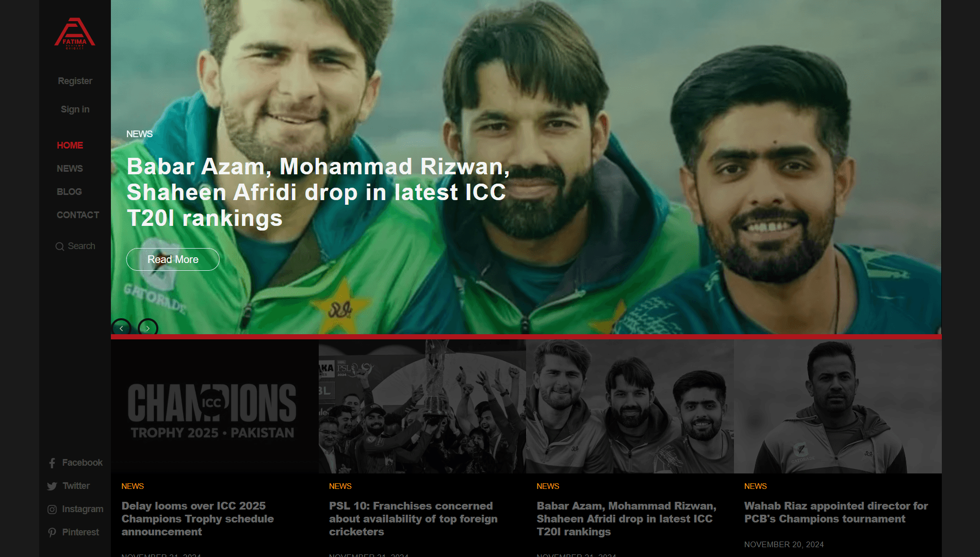Open the Champions Trophy 2025 thumbnail
This screenshot has width=980, height=557.
[215, 406]
